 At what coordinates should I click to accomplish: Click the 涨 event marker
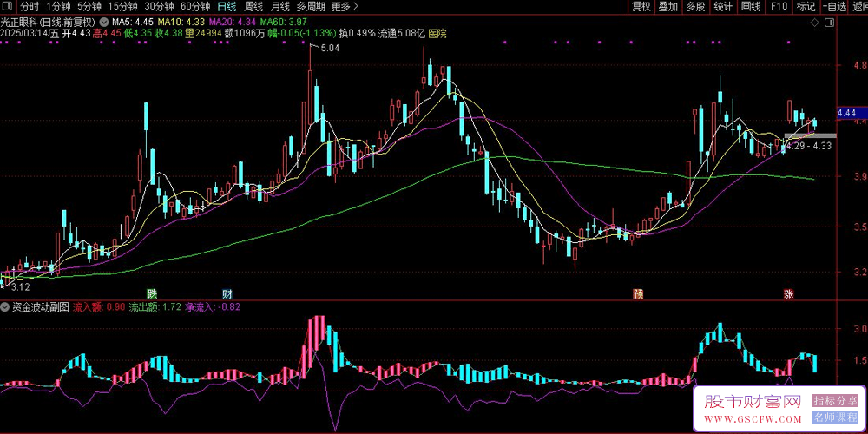(788, 293)
